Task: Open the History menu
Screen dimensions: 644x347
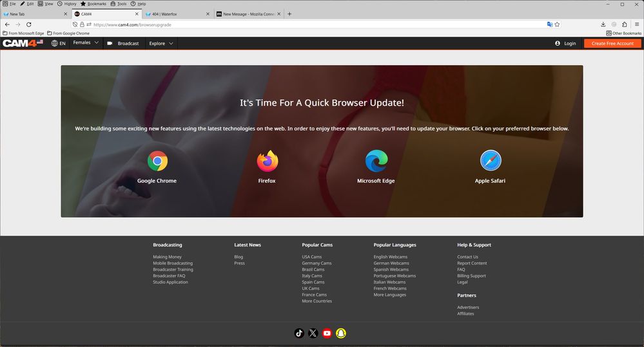Action: [x=67, y=4]
